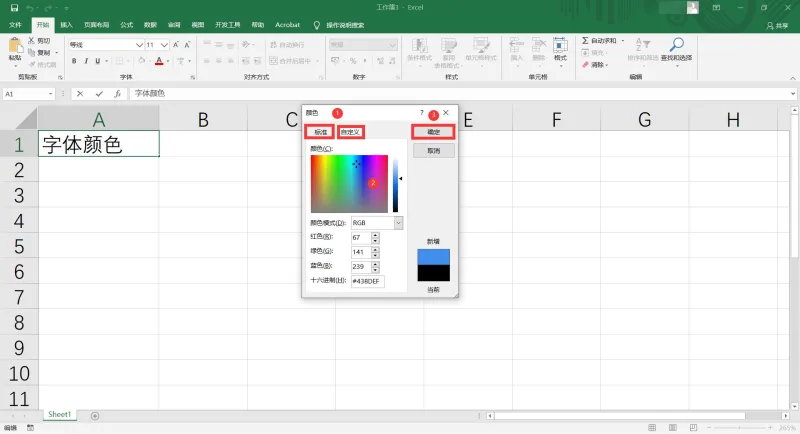Click the AutoSum sigma icon
This screenshot has width=800, height=434.
pos(585,40)
